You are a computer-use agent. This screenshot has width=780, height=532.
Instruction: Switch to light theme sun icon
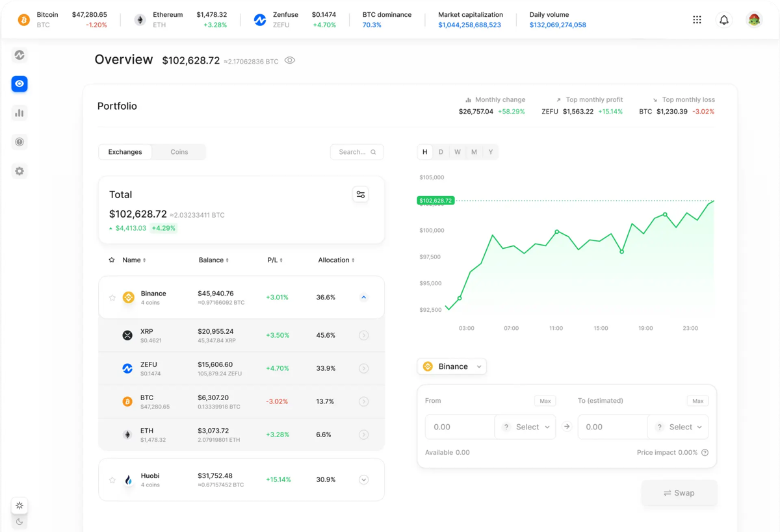(19, 505)
